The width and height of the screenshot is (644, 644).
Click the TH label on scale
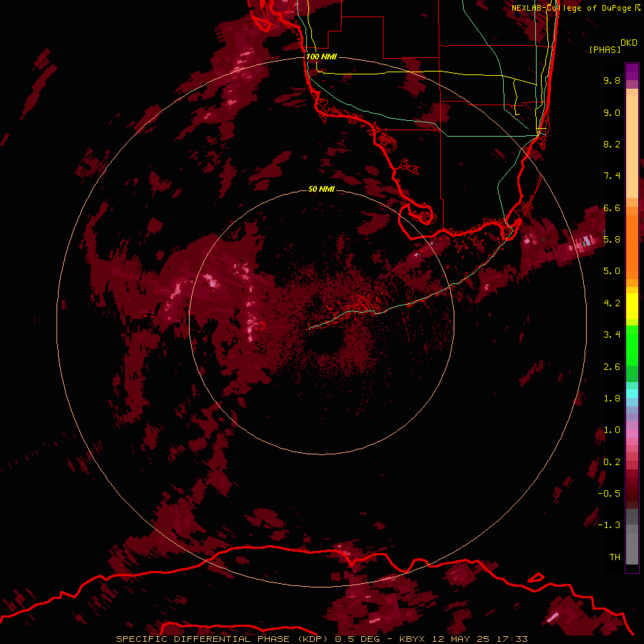coord(615,557)
